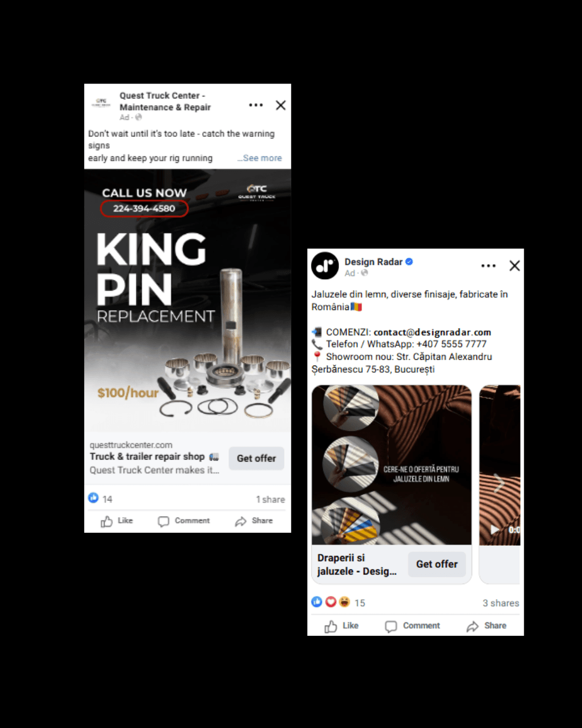Click Get offer on Draperii si jaluzele card
Image resolution: width=582 pixels, height=728 pixels.
[437, 564]
